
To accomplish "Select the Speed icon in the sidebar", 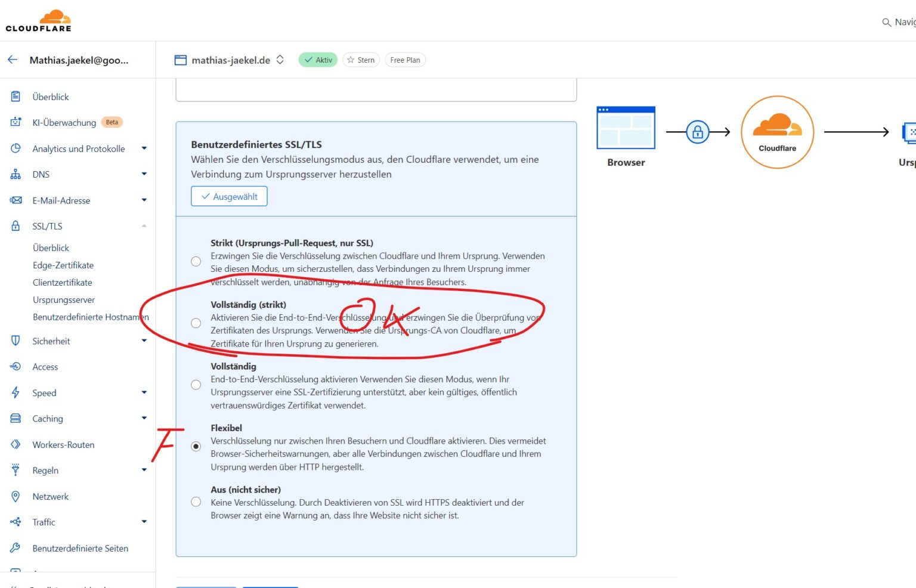I will pos(16,392).
